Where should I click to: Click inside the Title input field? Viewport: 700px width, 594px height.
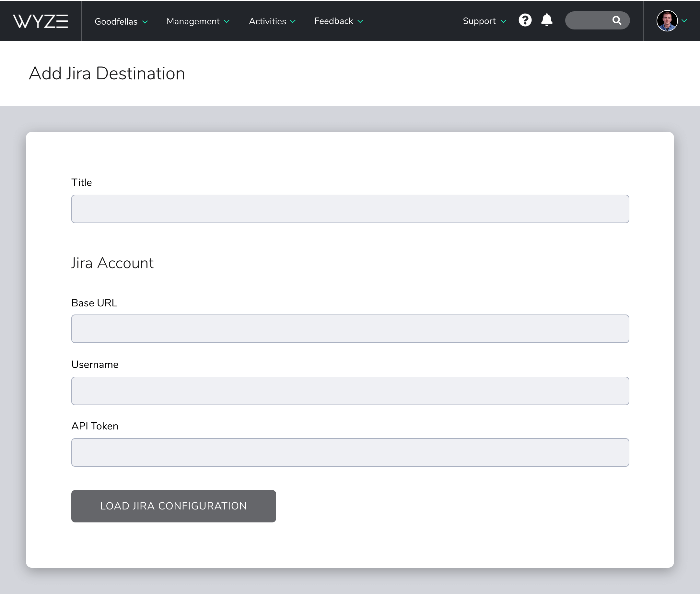pyautogui.click(x=350, y=209)
